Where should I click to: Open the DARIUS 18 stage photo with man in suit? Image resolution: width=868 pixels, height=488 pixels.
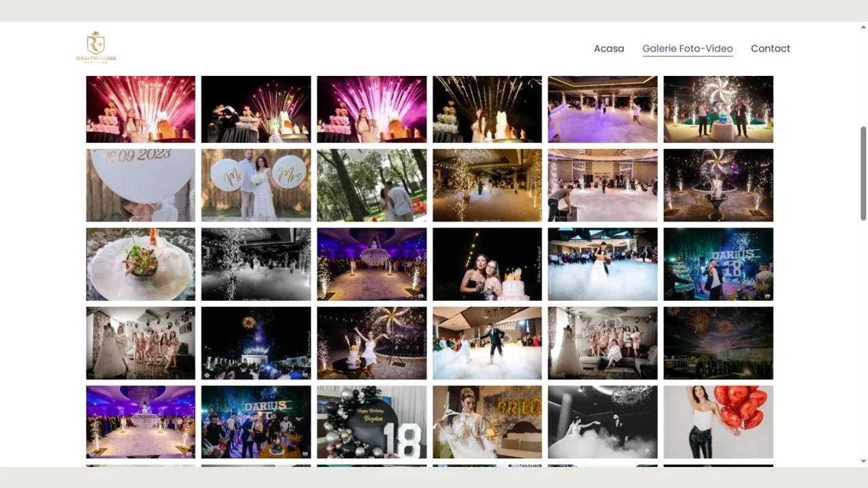(718, 264)
